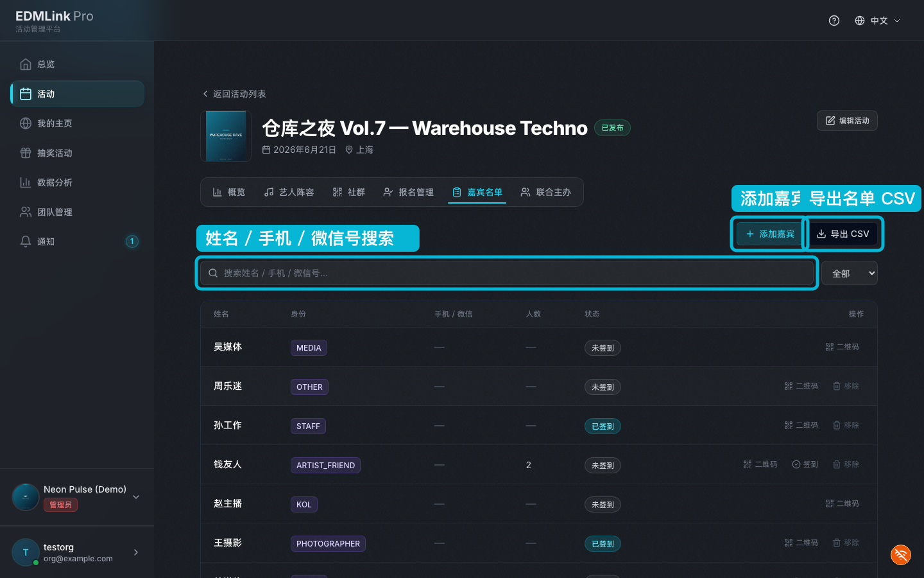The height and width of the screenshot is (578, 924).
Task: Open 团队管理 sidebar item
Action: tap(77, 212)
